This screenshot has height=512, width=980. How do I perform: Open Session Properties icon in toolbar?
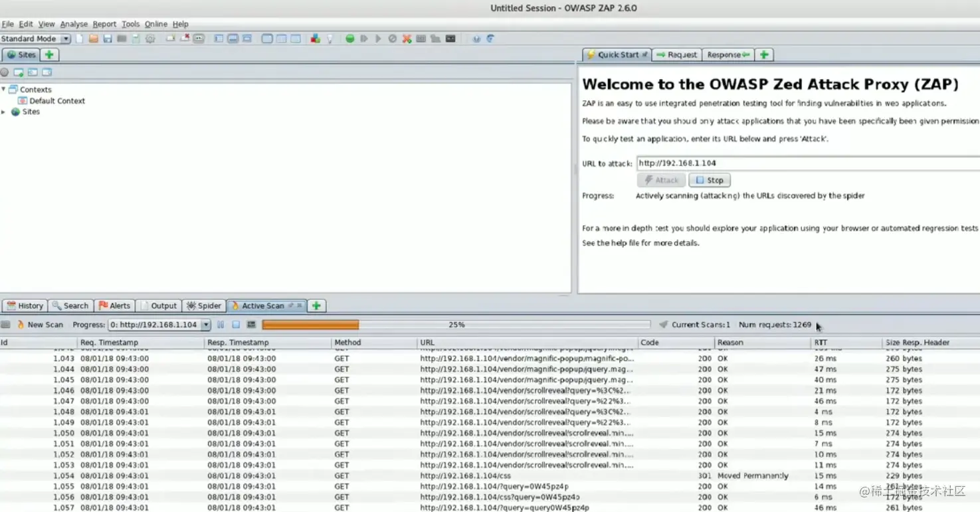click(136, 39)
